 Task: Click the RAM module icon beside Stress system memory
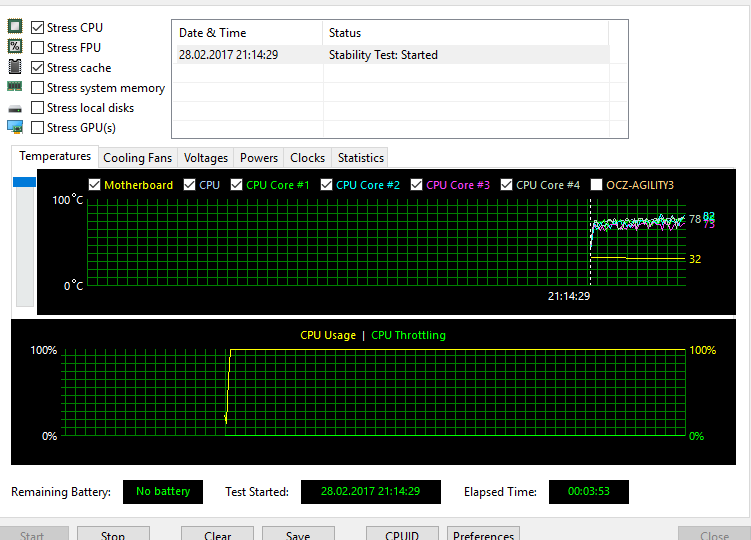(x=15, y=86)
